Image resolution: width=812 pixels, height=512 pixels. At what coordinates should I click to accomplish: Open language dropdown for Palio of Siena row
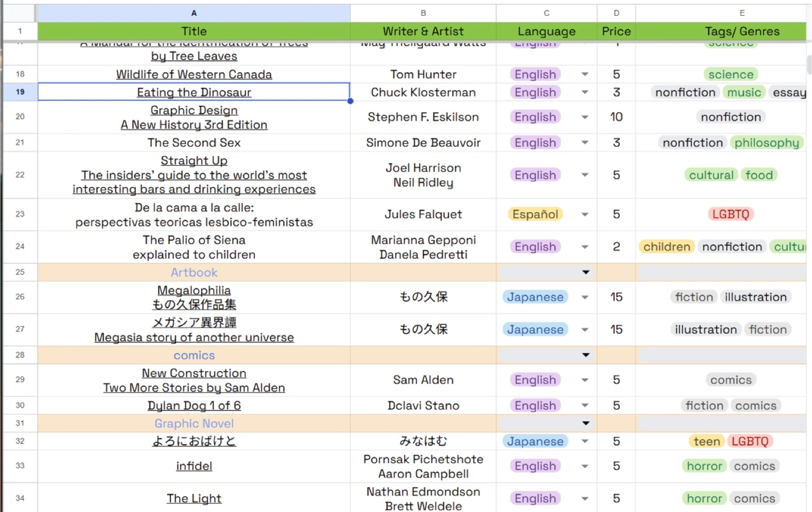(x=585, y=247)
